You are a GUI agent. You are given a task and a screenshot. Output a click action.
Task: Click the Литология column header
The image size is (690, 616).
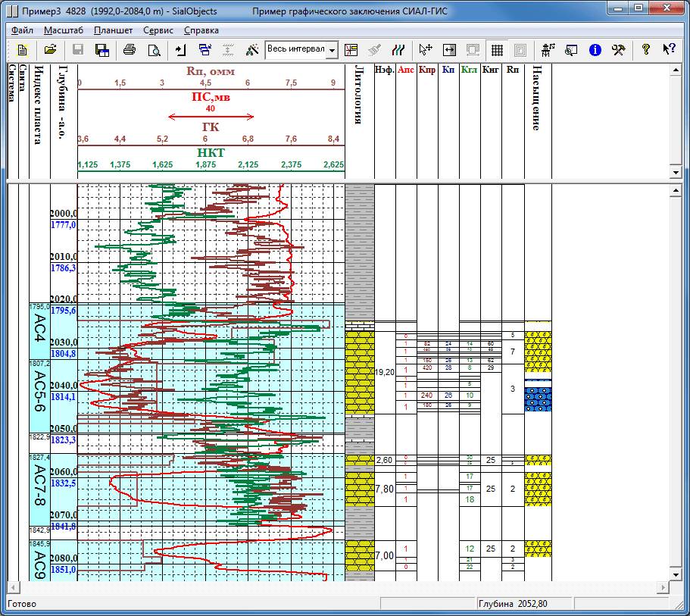(x=359, y=95)
